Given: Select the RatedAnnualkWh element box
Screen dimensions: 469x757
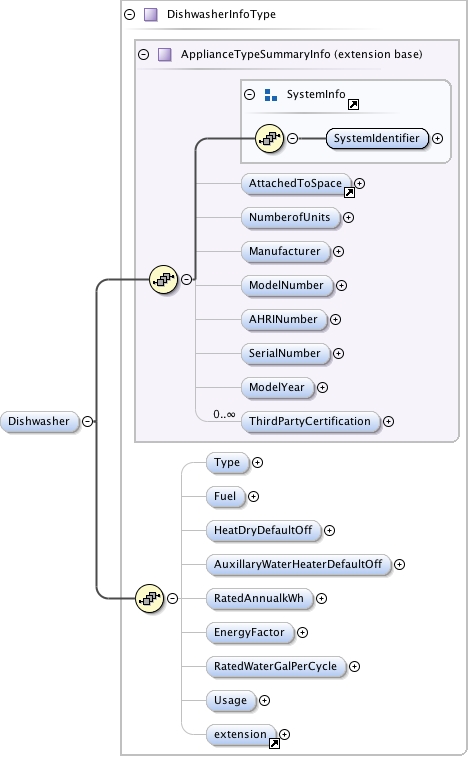Looking at the screenshot, I should point(259,599).
